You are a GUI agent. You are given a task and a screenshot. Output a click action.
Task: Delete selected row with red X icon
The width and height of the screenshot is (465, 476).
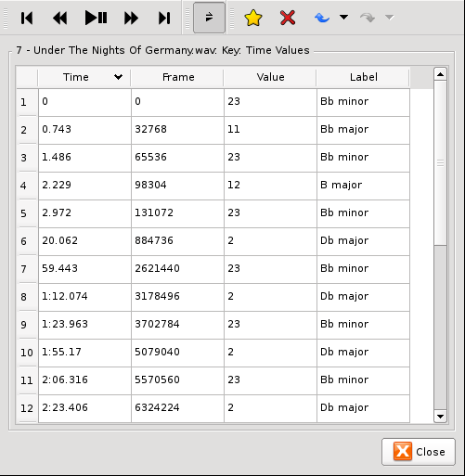[x=288, y=18]
